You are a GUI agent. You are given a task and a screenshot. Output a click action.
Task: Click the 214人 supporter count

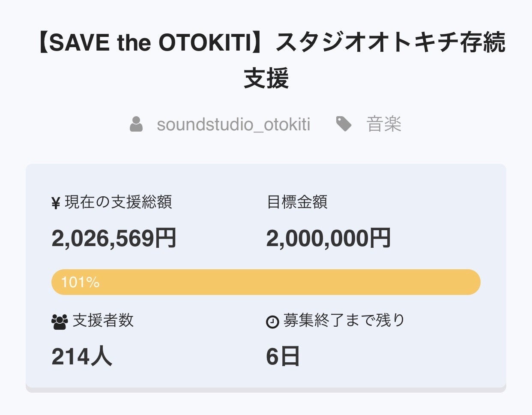tap(82, 357)
